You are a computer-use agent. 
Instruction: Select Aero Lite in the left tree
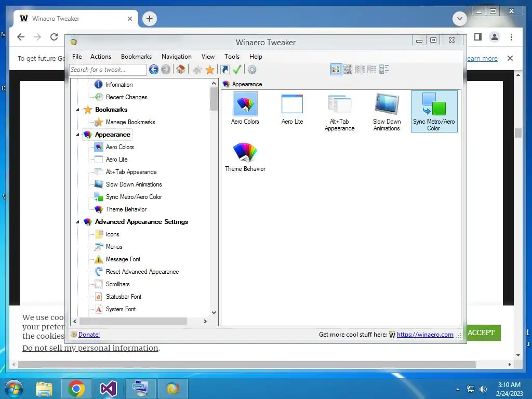pos(116,159)
